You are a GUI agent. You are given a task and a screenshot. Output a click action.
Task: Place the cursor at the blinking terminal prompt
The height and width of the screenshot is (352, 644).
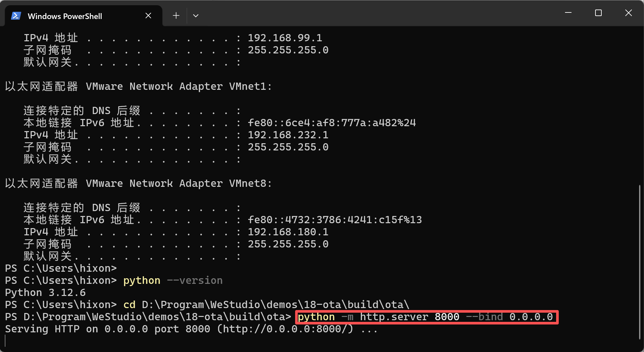point(7,341)
